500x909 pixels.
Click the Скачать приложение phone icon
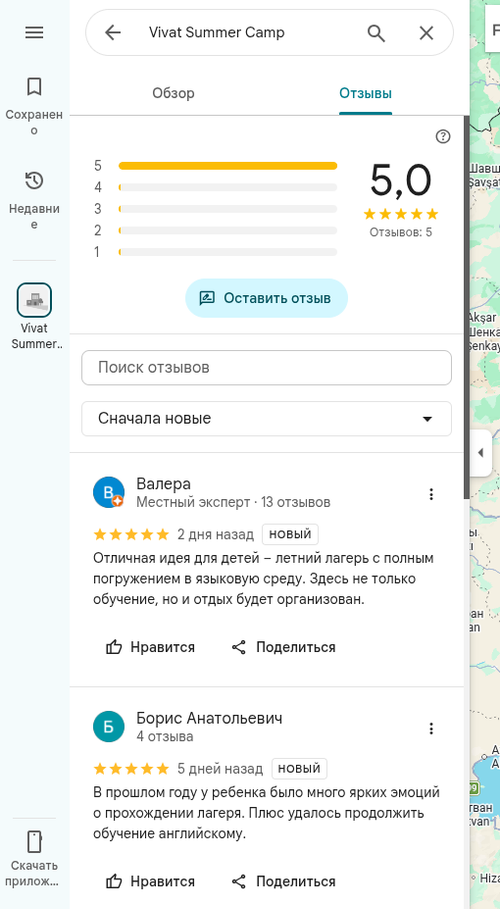pyautogui.click(x=34, y=842)
